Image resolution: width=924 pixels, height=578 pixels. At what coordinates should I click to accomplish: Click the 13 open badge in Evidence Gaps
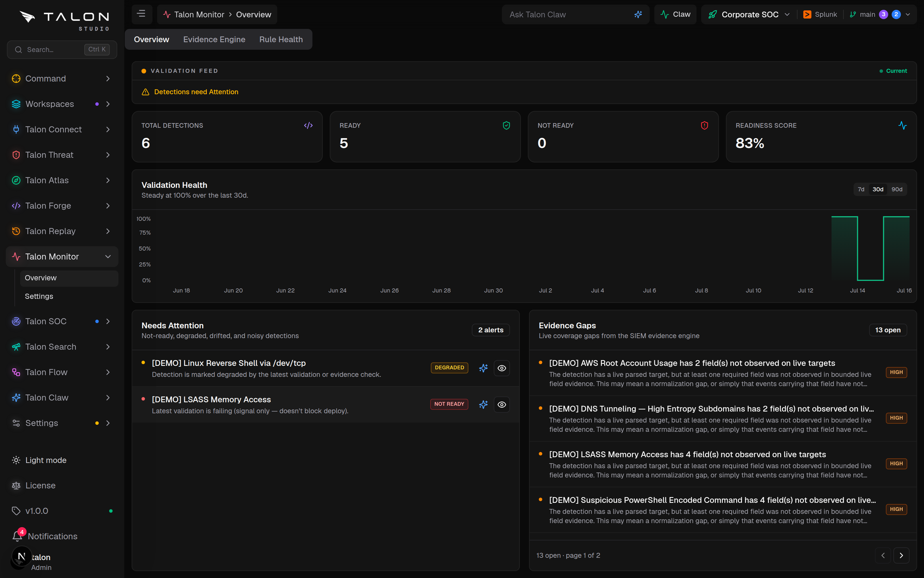point(888,330)
